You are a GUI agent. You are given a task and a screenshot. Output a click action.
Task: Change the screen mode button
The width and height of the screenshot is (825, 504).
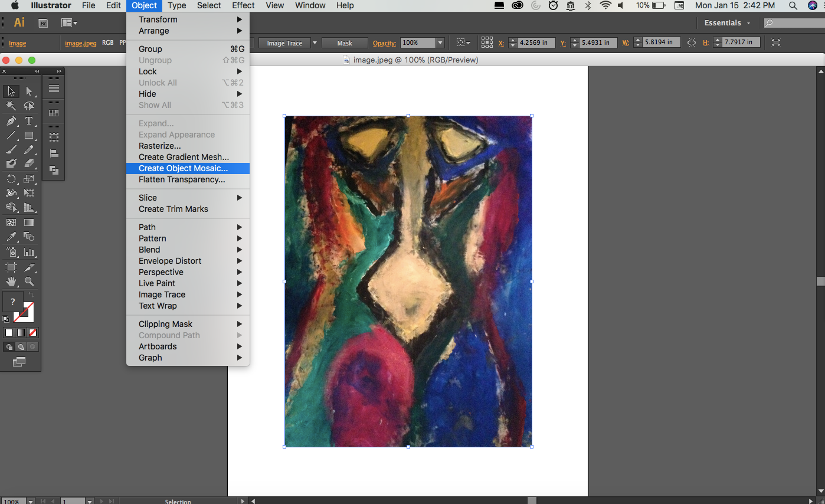pos(19,362)
